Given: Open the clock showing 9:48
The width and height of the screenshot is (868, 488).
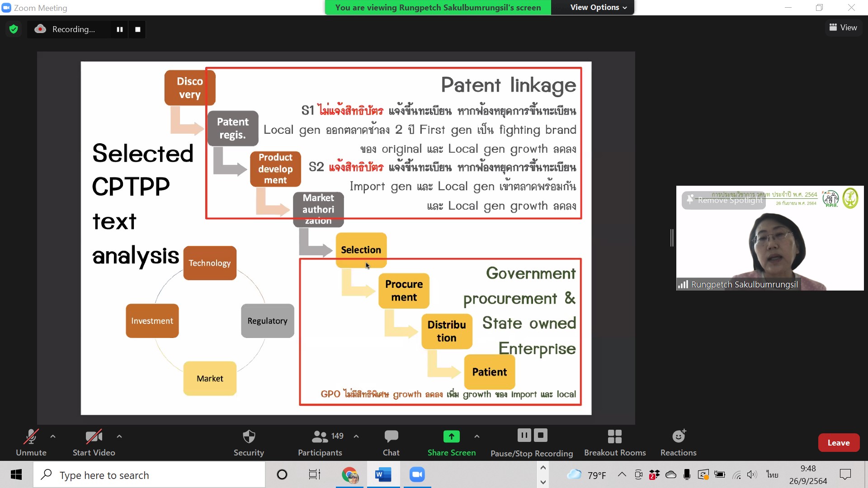Looking at the screenshot, I should click(x=808, y=475).
